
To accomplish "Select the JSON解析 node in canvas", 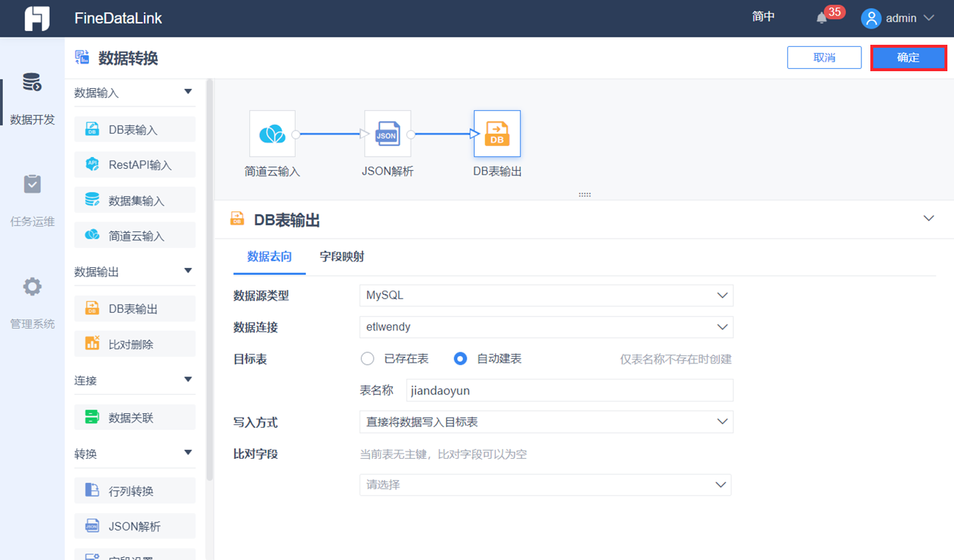I will point(387,134).
